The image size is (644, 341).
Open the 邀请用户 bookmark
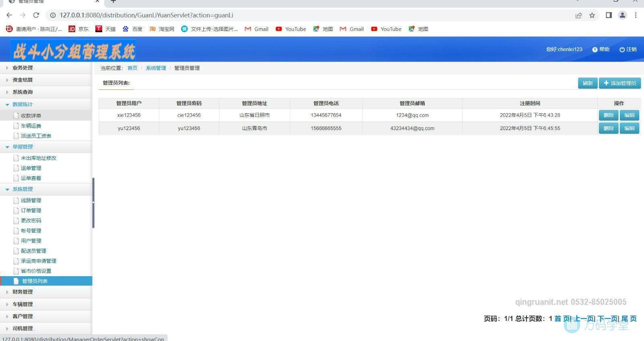pyautogui.click(x=34, y=29)
